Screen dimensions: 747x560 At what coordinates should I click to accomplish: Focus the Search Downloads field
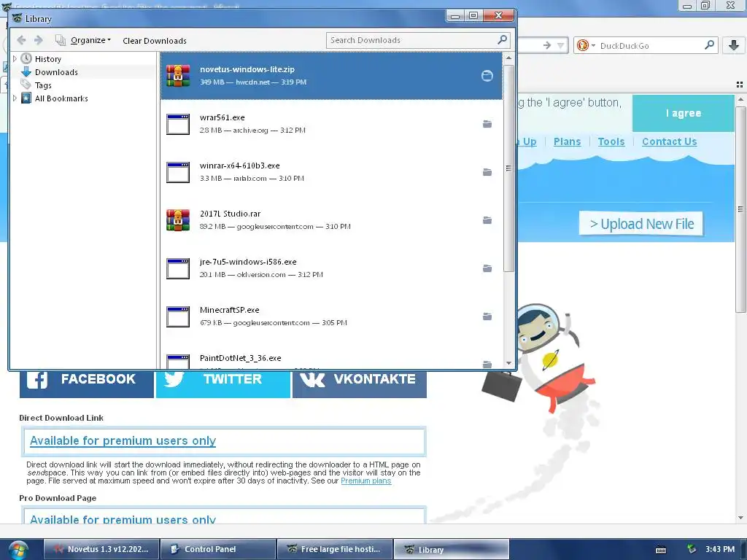[x=418, y=41]
